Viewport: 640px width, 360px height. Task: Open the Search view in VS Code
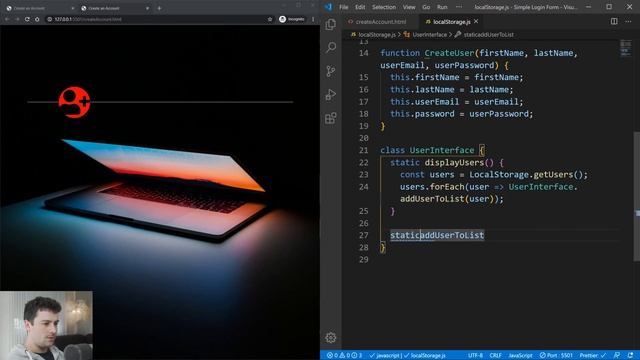(x=331, y=47)
